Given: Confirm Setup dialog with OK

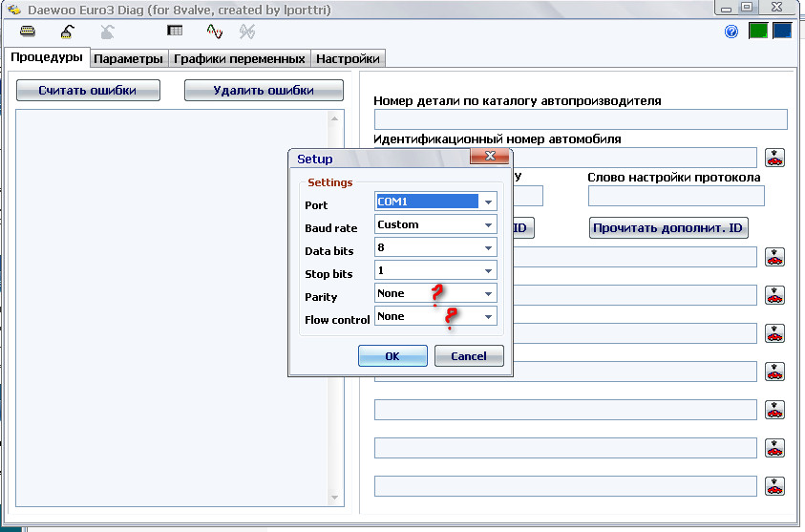Looking at the screenshot, I should click(392, 356).
